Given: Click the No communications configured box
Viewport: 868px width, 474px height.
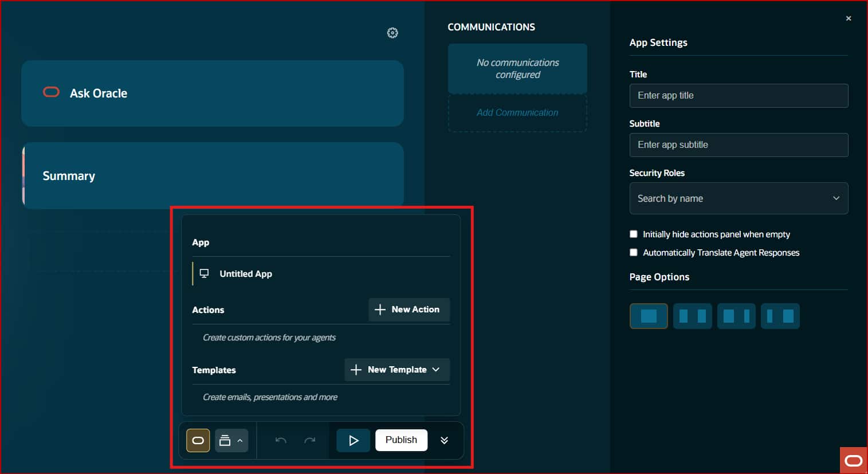Looking at the screenshot, I should click(x=517, y=69).
